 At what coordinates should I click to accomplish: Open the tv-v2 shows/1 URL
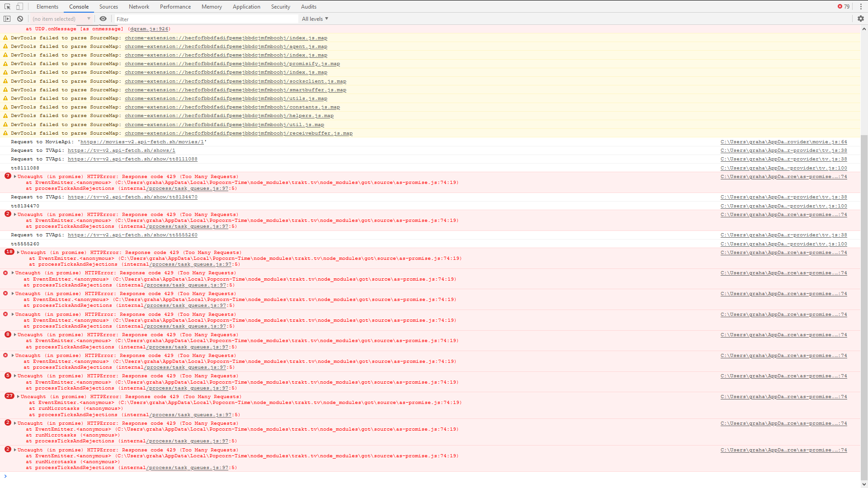click(122, 150)
